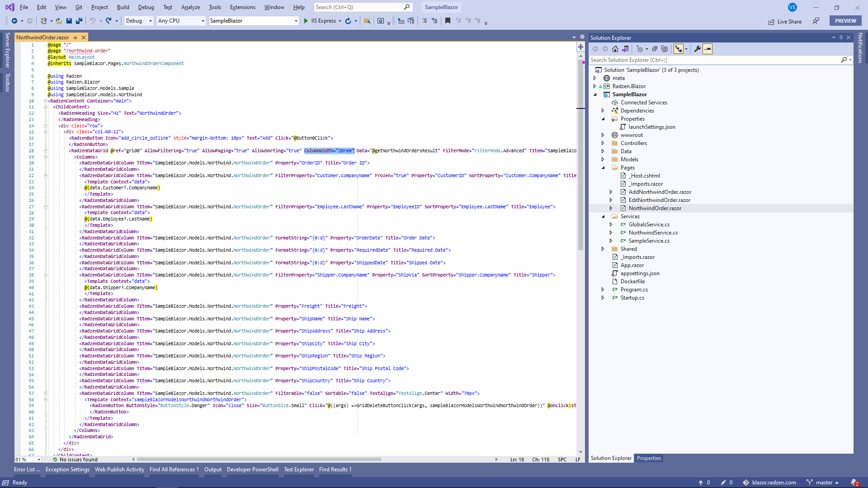Screen dimensions: 868x488
Task: Click the PREVIEW button
Action: (845, 21)
